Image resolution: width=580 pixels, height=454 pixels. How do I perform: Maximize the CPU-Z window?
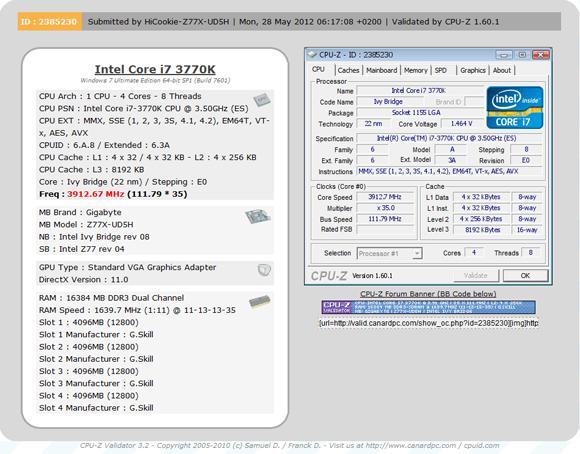(x=522, y=55)
